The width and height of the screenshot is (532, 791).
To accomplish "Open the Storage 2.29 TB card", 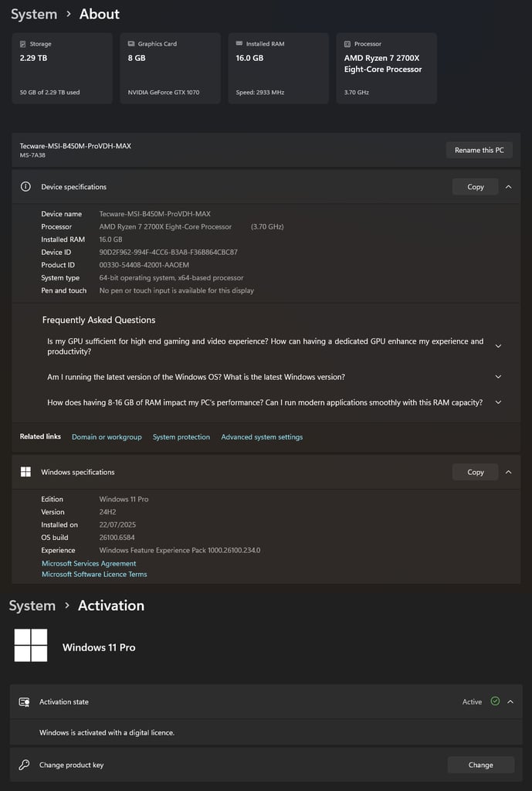I will [62, 68].
